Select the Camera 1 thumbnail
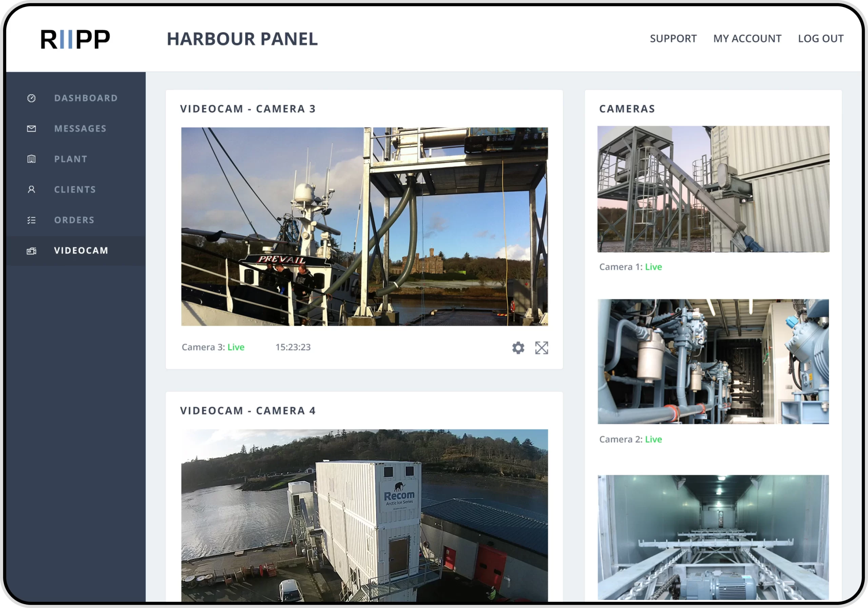The width and height of the screenshot is (868, 608). pyautogui.click(x=713, y=189)
